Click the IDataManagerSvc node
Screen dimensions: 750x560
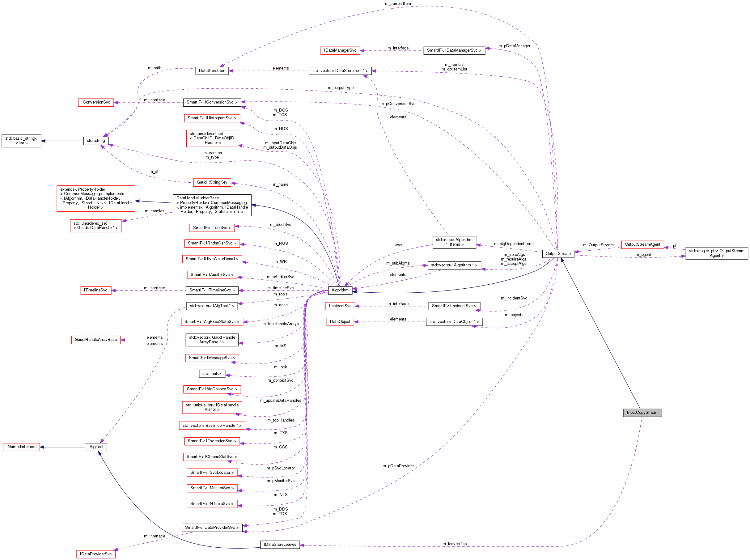pyautogui.click(x=340, y=50)
